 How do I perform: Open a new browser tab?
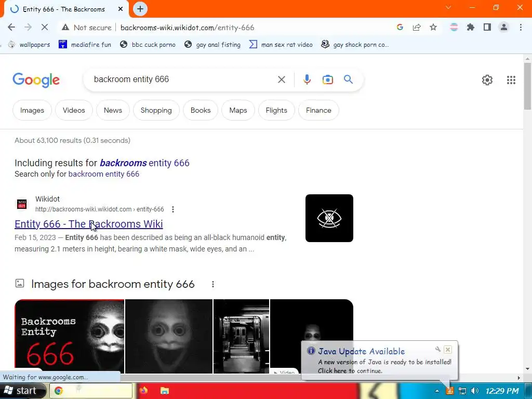[140, 9]
